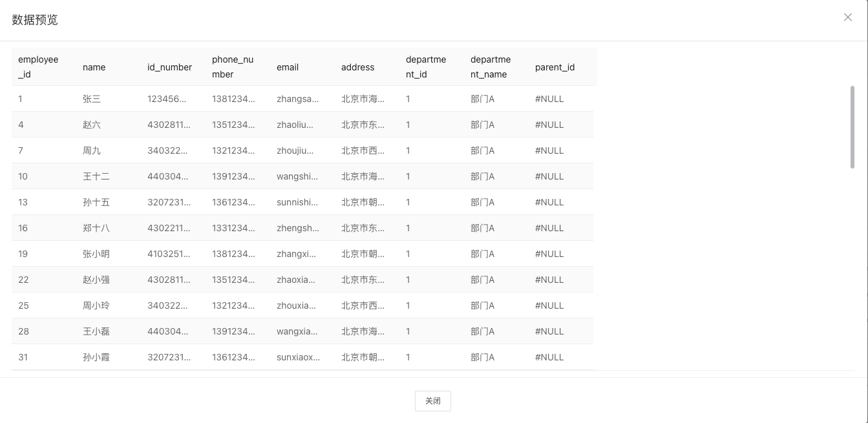Click email cell zhouxia... in 周小玲 row

point(296,305)
